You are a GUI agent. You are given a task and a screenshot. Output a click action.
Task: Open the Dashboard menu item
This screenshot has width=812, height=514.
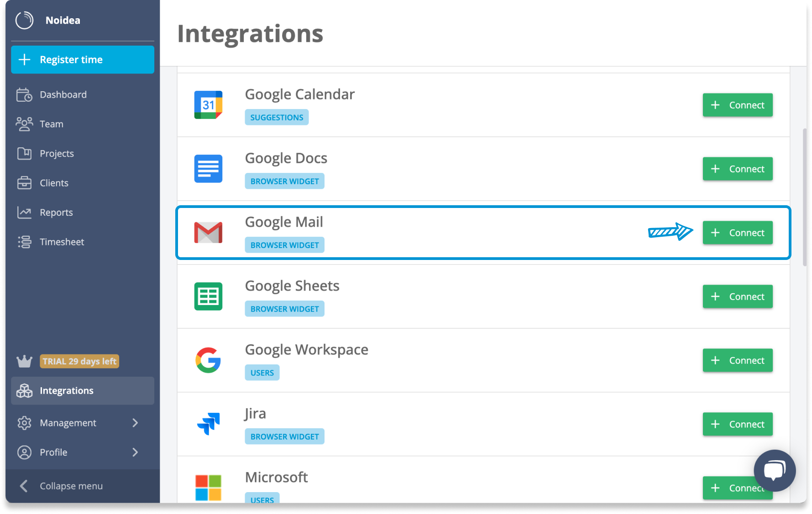[x=83, y=95]
